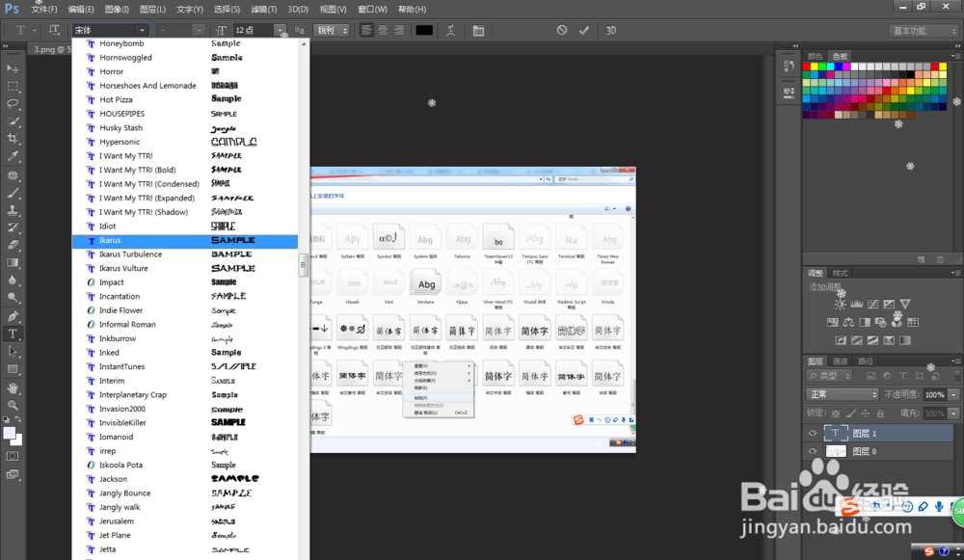Image resolution: width=964 pixels, height=560 pixels.
Task: Choose the Jackson font from list
Action: click(x=113, y=479)
